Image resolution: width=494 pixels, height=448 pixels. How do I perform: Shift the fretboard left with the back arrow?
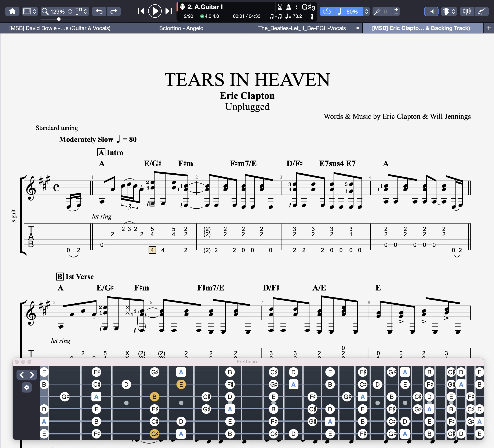pyautogui.click(x=22, y=375)
